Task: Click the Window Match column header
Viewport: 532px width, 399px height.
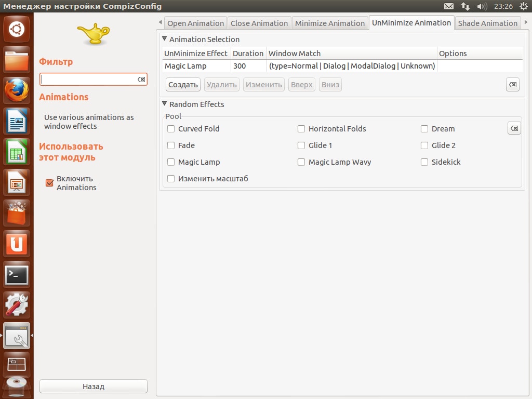Action: (x=352, y=54)
